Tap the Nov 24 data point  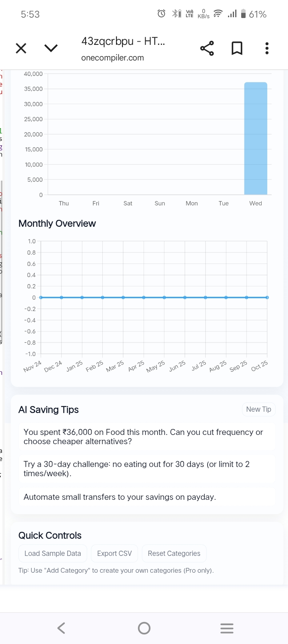coord(41,298)
